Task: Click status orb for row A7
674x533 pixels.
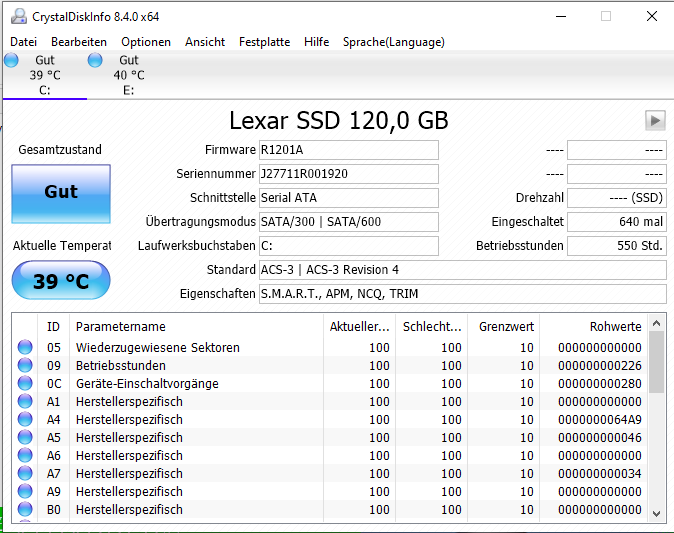Action: tap(25, 473)
